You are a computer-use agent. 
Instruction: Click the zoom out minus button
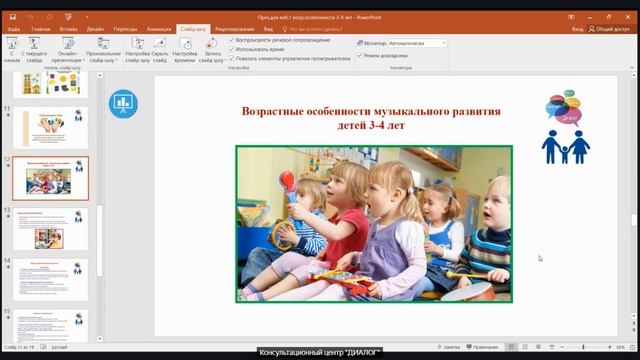(562, 347)
